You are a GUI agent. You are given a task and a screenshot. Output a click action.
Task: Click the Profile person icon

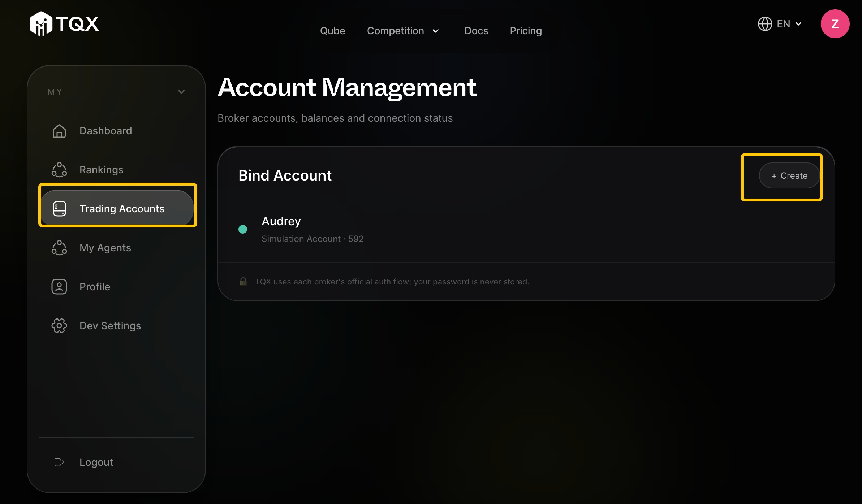[x=59, y=287]
